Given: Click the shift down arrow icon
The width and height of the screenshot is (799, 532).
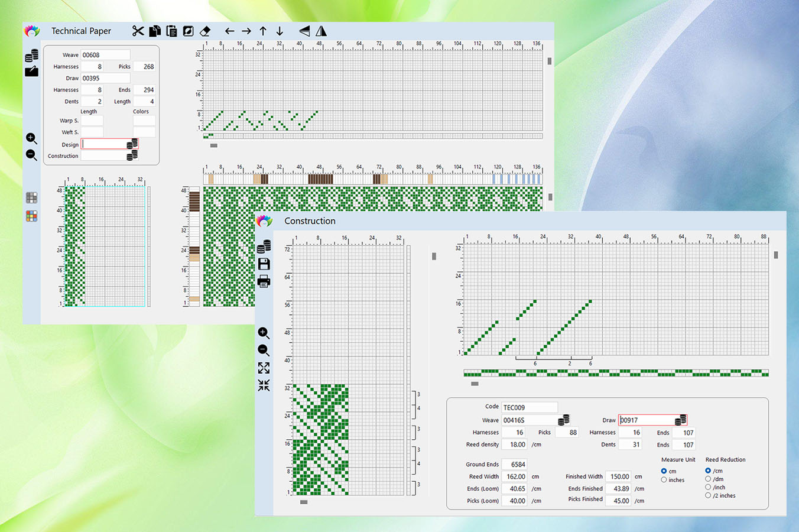Looking at the screenshot, I should pos(280,31).
